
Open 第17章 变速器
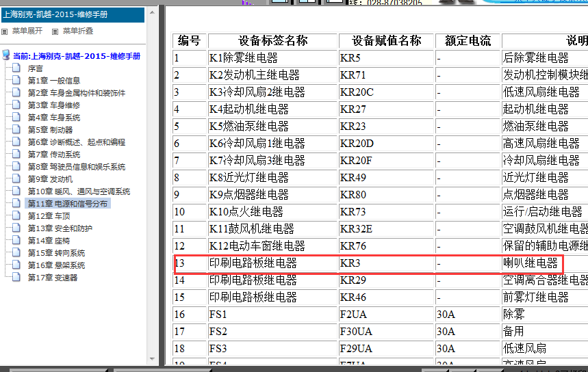pyautogui.click(x=53, y=278)
